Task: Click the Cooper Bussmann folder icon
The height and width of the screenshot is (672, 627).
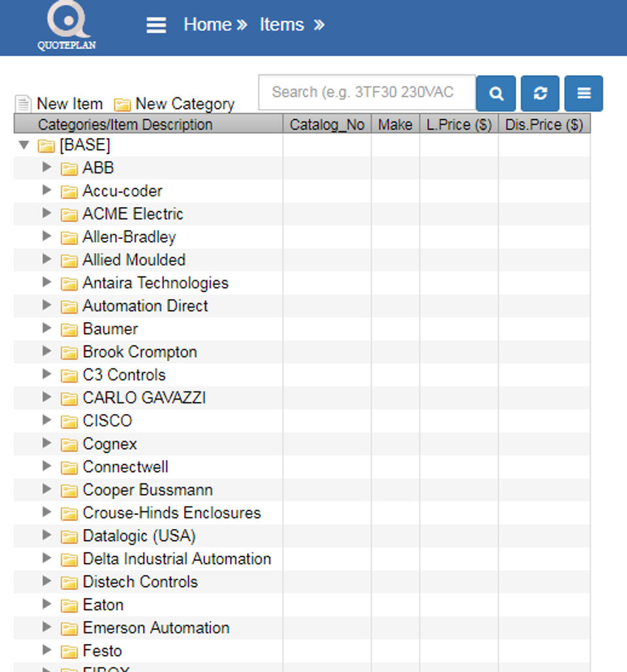Action: pyautogui.click(x=69, y=490)
